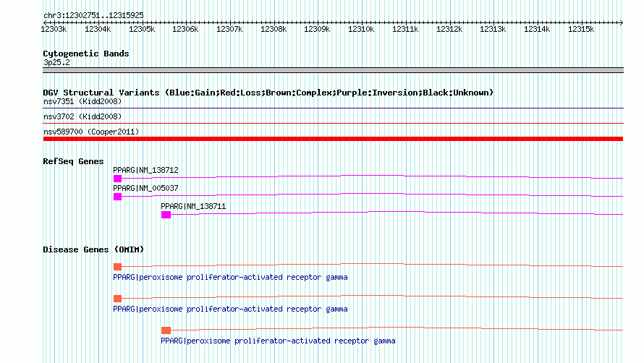Click the DGV Structural Variants track title
This screenshot has height=363, width=644.
(268, 93)
